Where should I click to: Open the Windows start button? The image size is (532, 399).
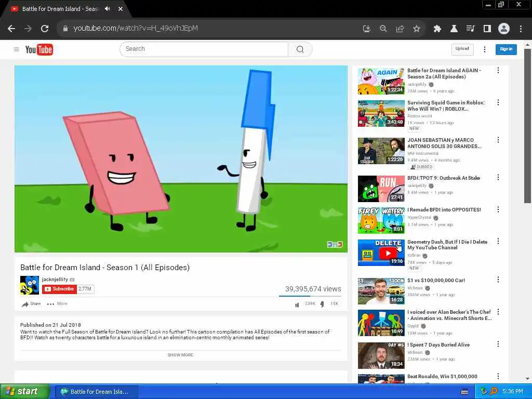click(24, 392)
